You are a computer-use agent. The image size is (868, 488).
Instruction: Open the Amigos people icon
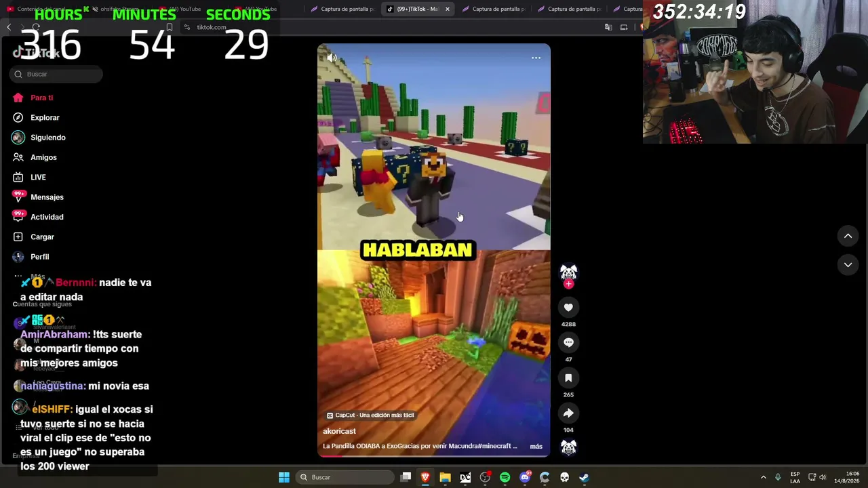coord(18,157)
